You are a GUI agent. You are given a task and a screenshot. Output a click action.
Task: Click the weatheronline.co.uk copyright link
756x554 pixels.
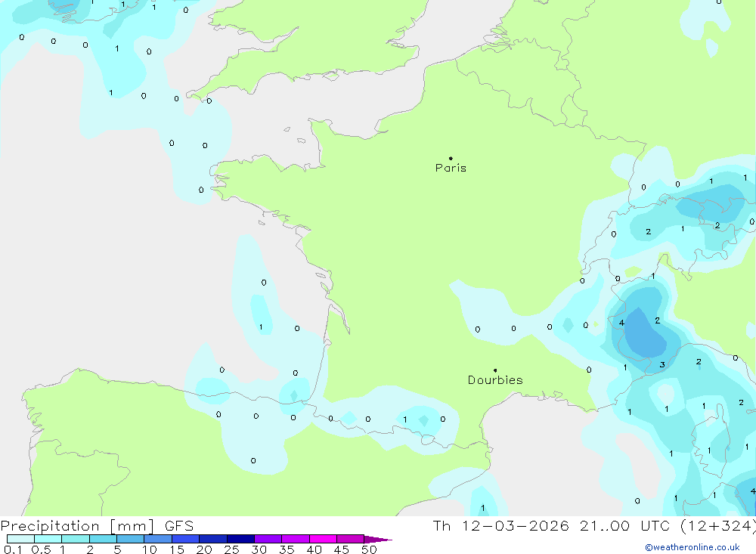tap(692, 547)
